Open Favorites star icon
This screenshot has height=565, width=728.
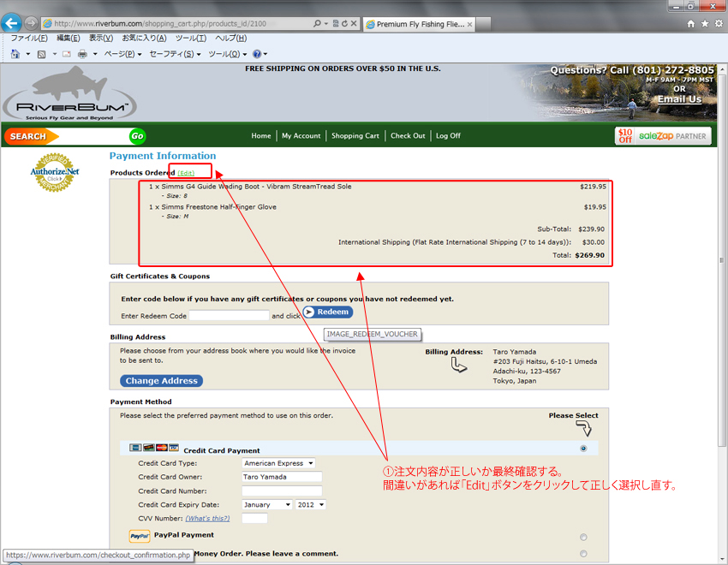tap(705, 24)
